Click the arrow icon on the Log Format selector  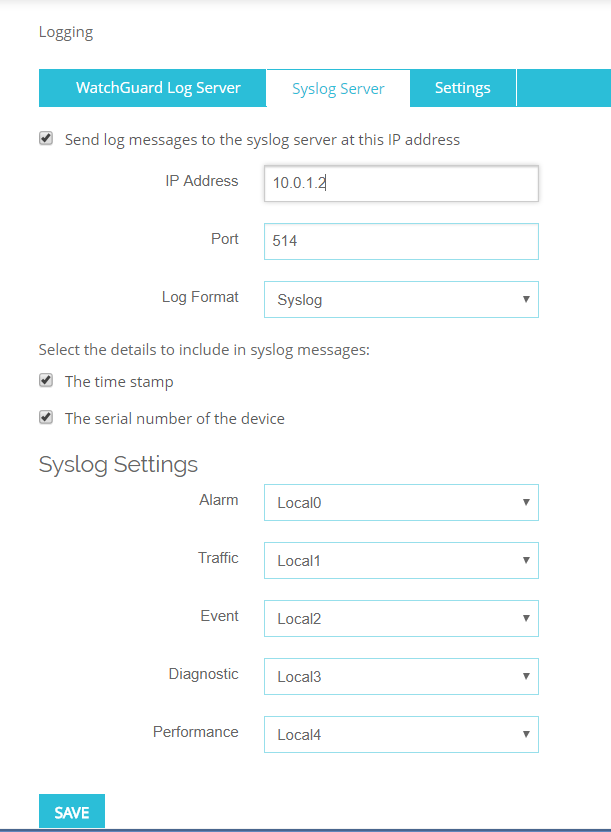[x=526, y=299]
